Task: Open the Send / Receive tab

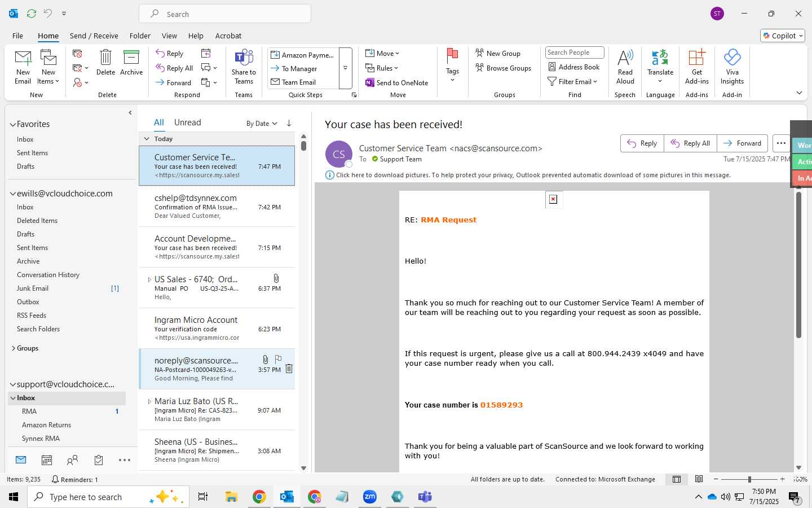Action: [94, 36]
